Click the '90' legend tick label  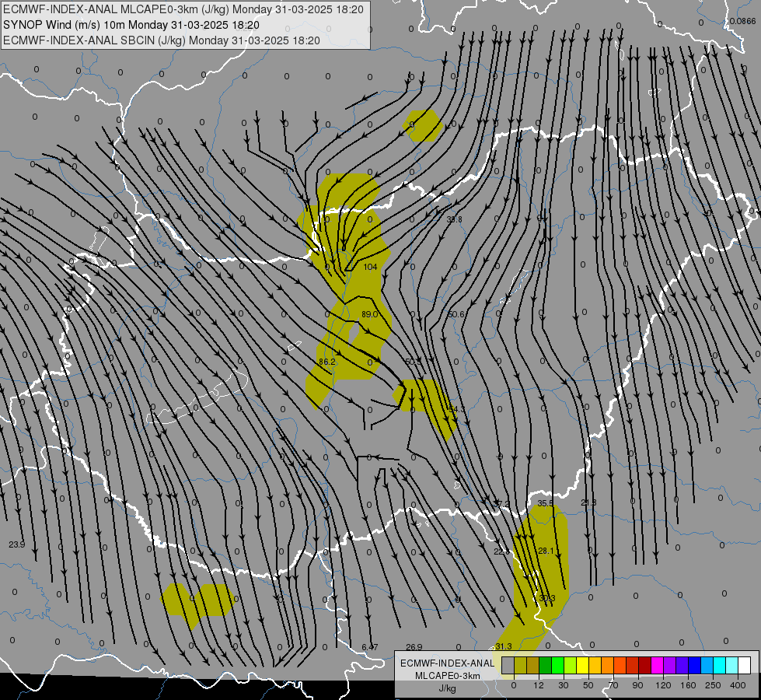[637, 685]
